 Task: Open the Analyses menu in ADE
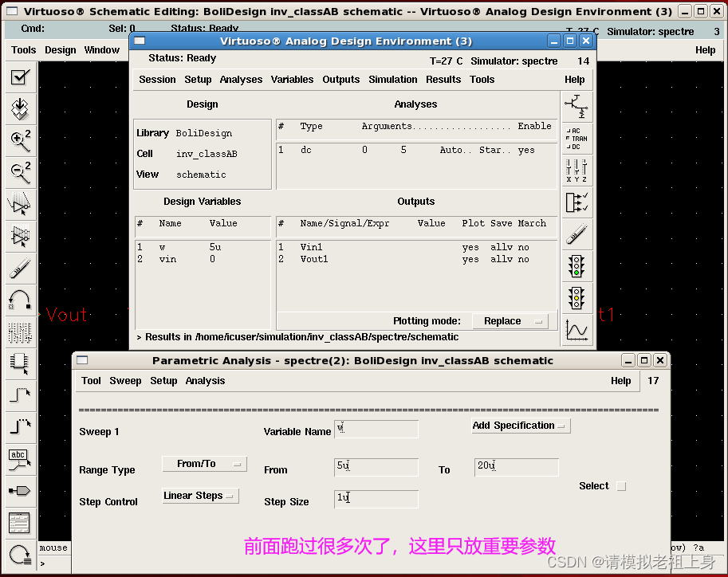pos(241,80)
